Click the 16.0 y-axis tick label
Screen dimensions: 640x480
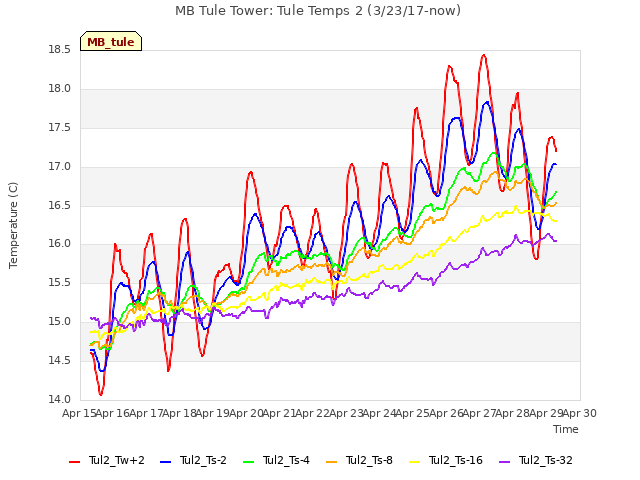tap(60, 244)
